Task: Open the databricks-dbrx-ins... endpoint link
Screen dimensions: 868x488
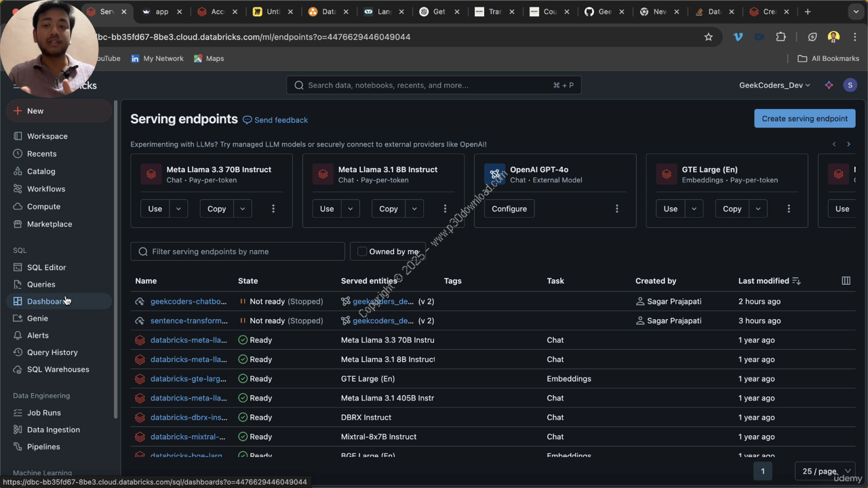Action: (189, 418)
